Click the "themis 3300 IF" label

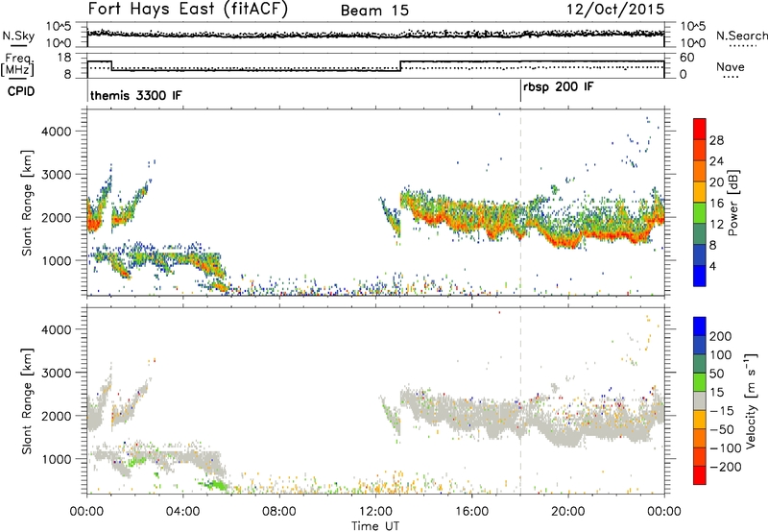tap(135, 95)
